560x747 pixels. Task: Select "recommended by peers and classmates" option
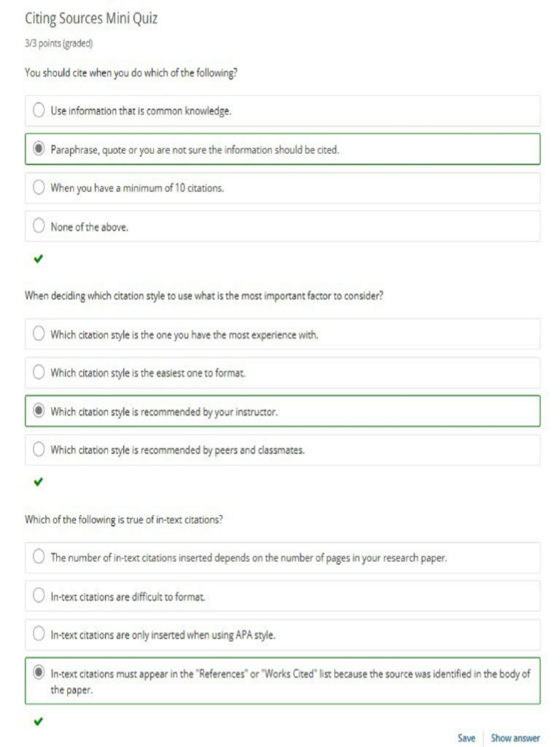click(39, 450)
